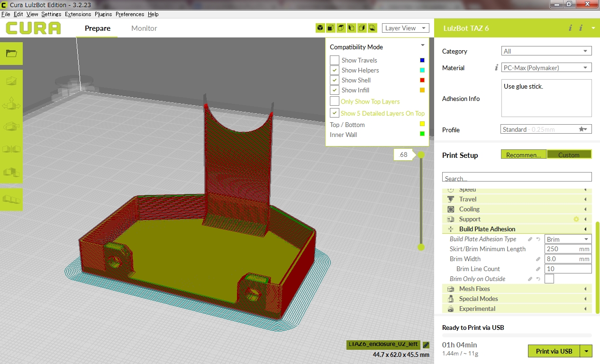Switch to Recommended print setup mode

click(523, 155)
